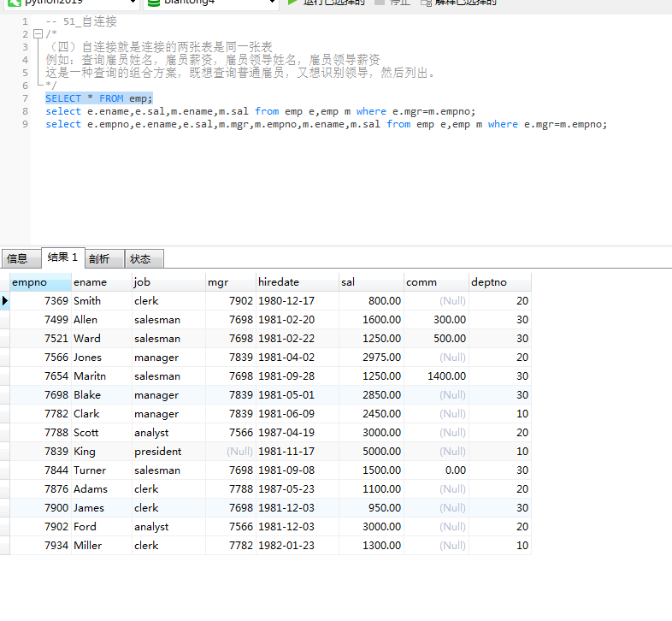The width and height of the screenshot is (672, 621).
Task: Click the mgr column header
Action: (x=231, y=282)
